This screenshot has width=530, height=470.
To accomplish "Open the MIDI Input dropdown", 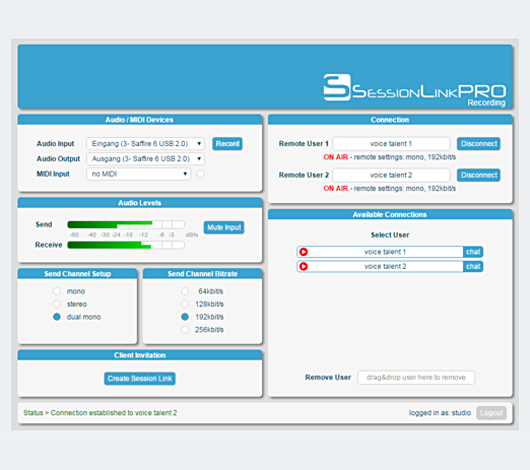I will pyautogui.click(x=139, y=174).
